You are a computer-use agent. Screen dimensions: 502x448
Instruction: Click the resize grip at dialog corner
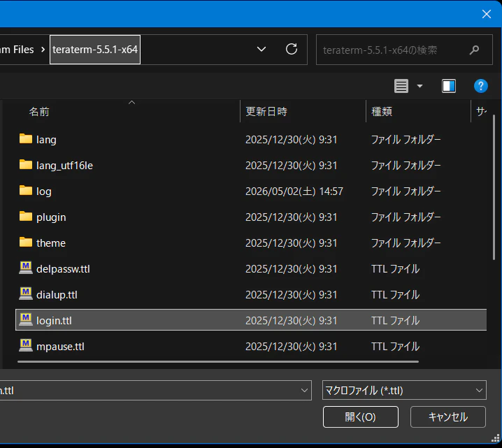point(496,438)
